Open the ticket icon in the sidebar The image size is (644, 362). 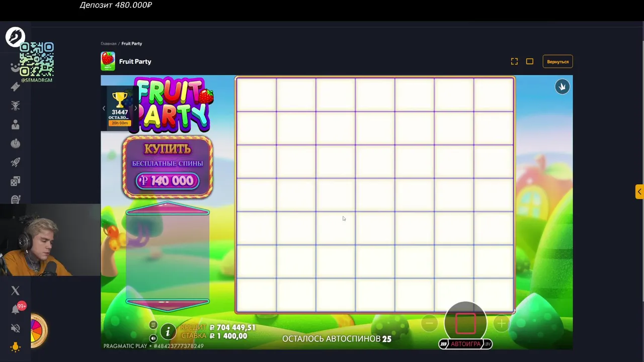(15, 86)
